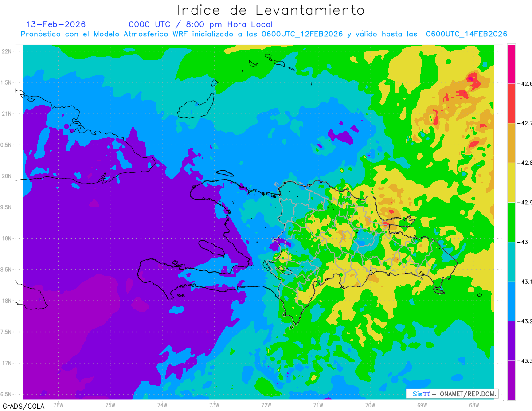Click the orange legend color segment
This screenshot has width=532, height=411.
[511, 143]
